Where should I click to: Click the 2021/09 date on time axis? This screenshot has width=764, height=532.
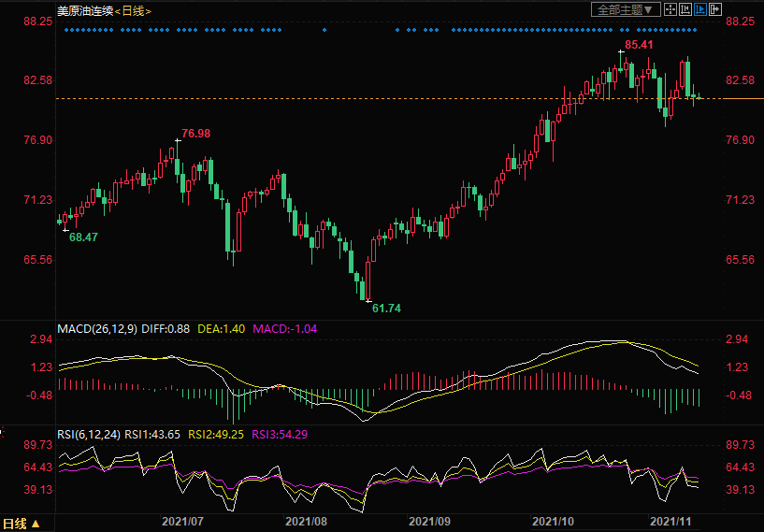click(430, 520)
